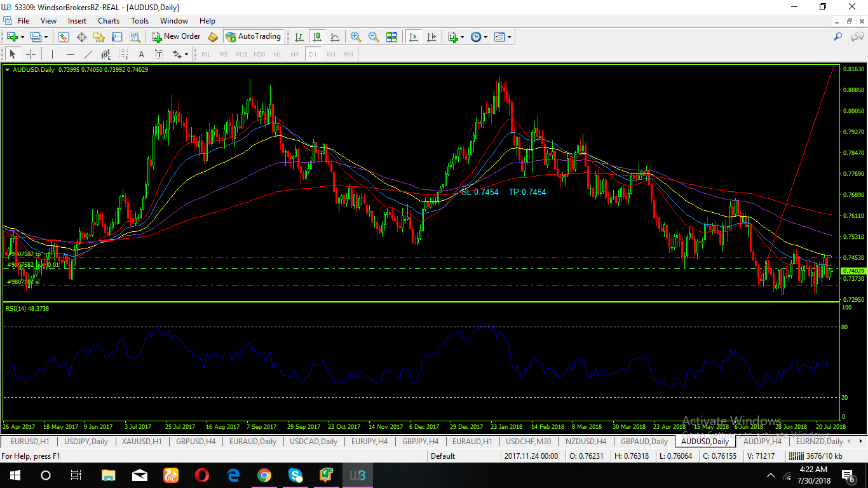
Task: Select the Trendline drawing tool
Action: pyautogui.click(x=88, y=54)
